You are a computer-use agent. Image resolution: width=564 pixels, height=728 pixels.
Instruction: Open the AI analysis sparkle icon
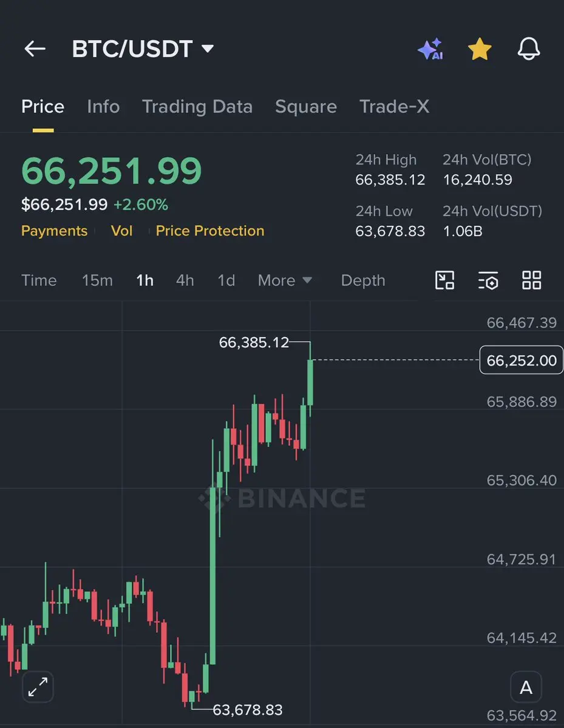pyautogui.click(x=430, y=49)
